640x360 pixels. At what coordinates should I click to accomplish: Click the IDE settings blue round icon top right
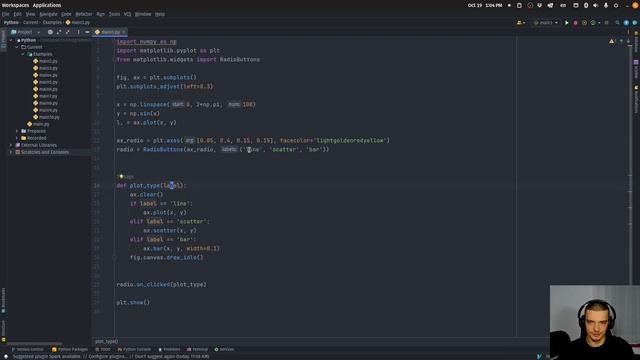[x=626, y=23]
